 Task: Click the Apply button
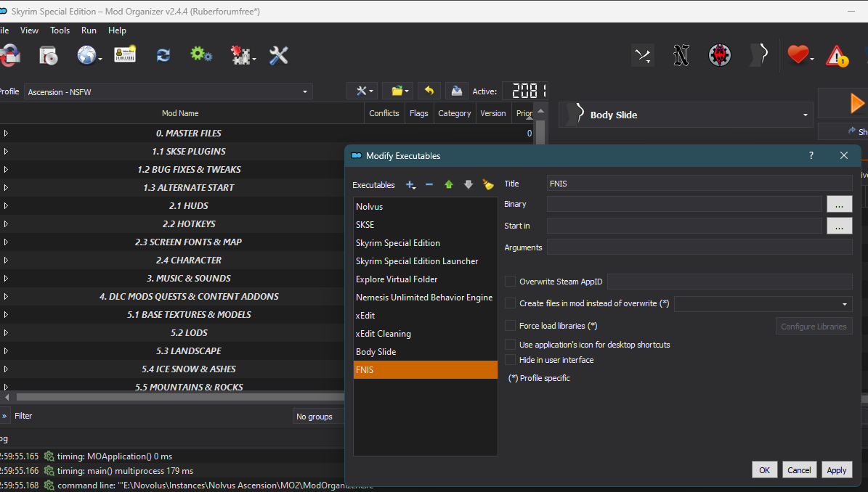coord(837,470)
